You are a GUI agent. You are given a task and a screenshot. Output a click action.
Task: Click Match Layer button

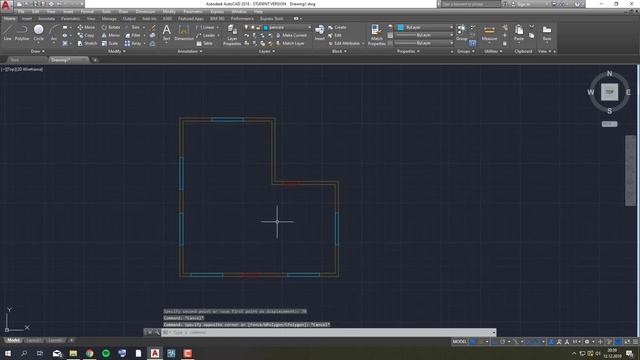290,43
